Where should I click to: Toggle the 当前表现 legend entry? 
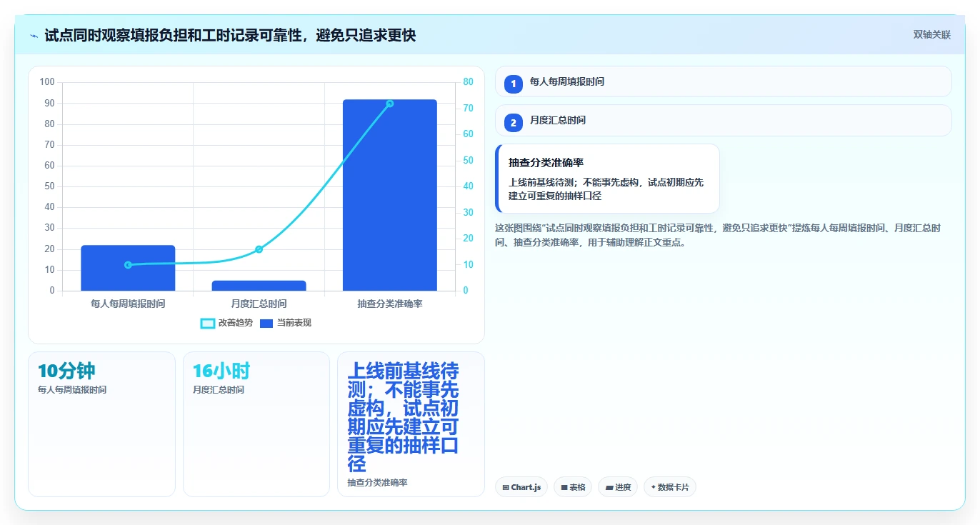286,323
